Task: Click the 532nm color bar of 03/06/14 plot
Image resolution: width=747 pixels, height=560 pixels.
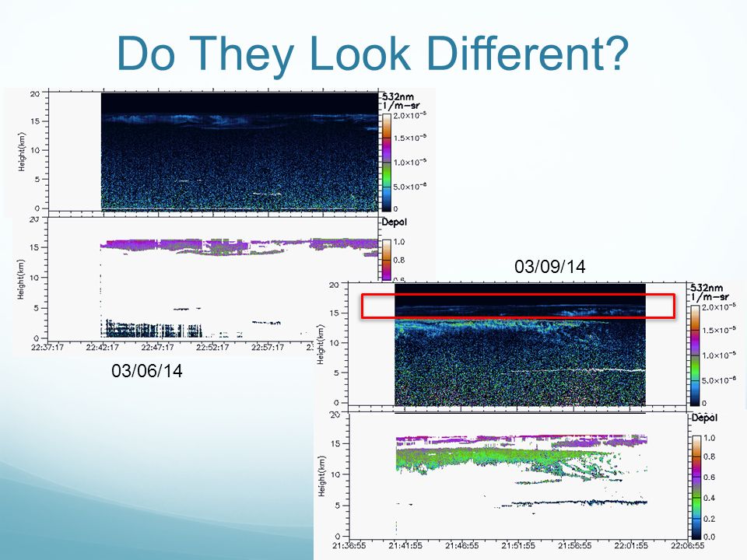Action: coord(386,162)
